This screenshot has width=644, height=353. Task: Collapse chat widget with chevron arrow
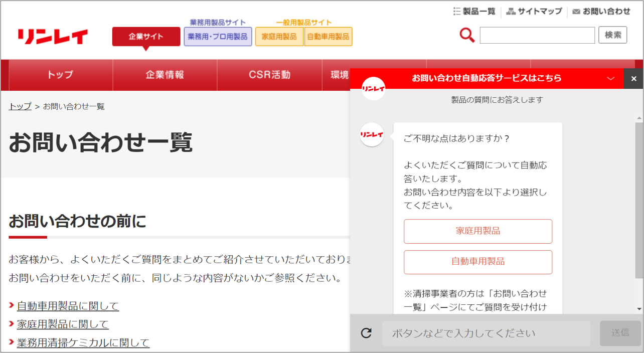point(610,79)
